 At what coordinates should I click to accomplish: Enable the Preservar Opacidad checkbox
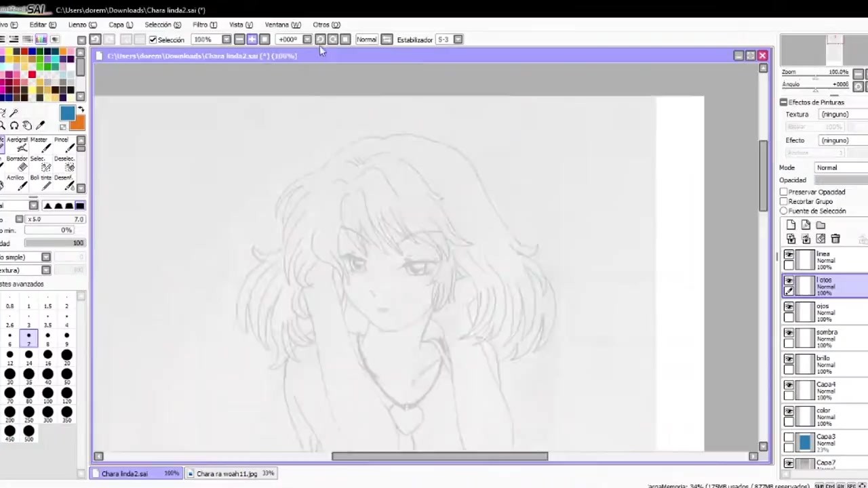(784, 192)
